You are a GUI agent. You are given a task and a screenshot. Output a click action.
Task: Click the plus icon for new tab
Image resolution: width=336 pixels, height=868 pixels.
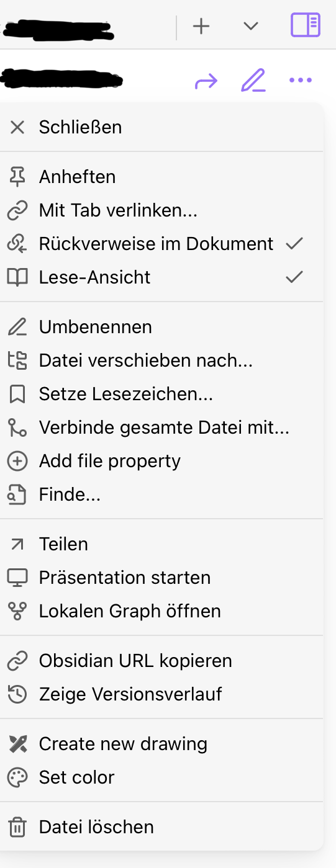(201, 26)
